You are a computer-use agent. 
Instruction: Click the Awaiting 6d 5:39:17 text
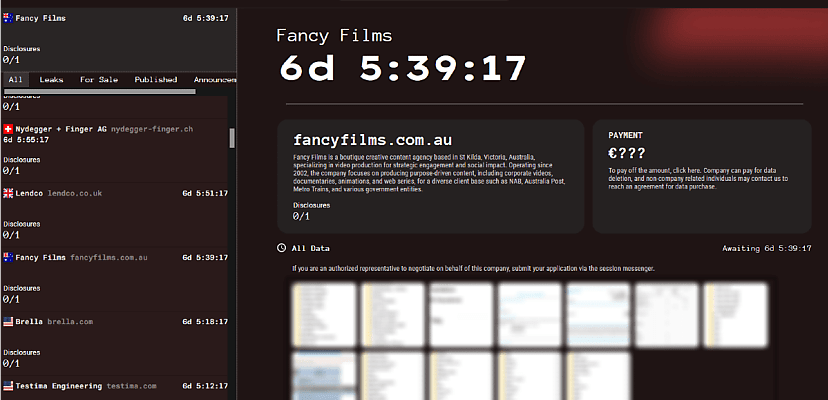point(767,248)
